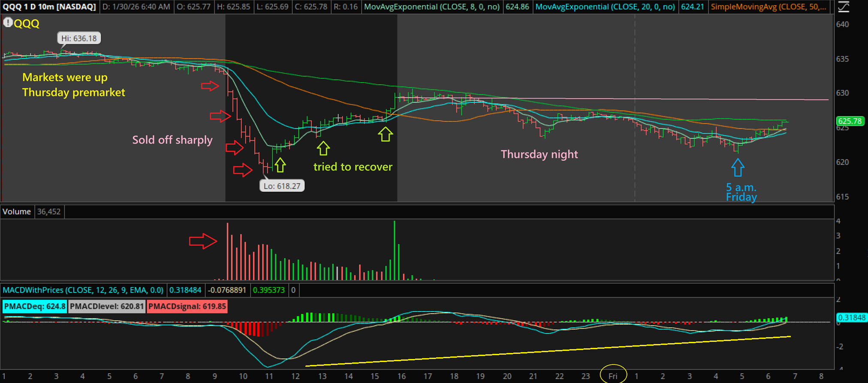Select the QQQ 1 D 10m [NASDAQ] header
Viewport: 868px width, 383px height.
point(49,7)
